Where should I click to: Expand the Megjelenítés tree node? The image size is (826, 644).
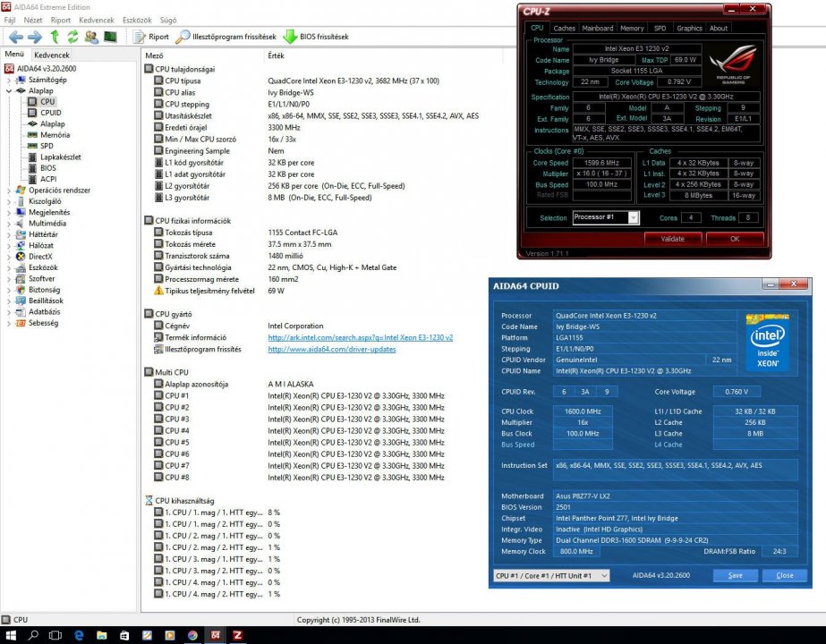click(x=9, y=213)
